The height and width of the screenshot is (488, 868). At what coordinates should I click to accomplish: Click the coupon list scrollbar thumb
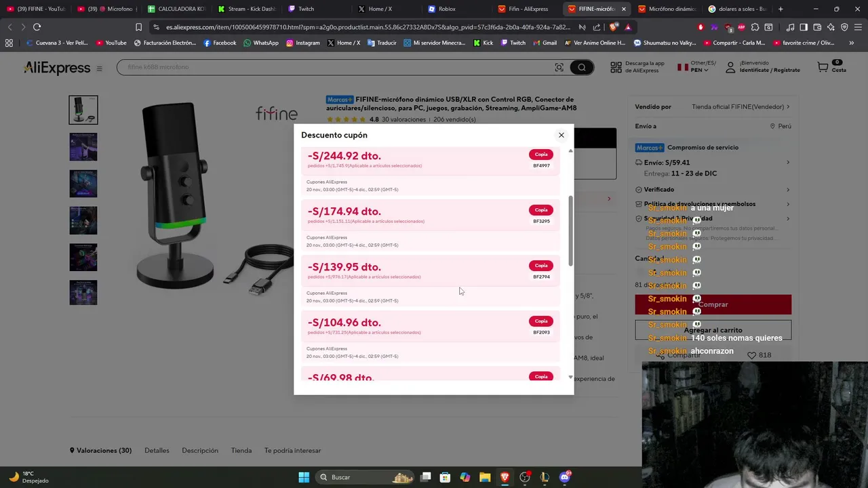click(570, 230)
